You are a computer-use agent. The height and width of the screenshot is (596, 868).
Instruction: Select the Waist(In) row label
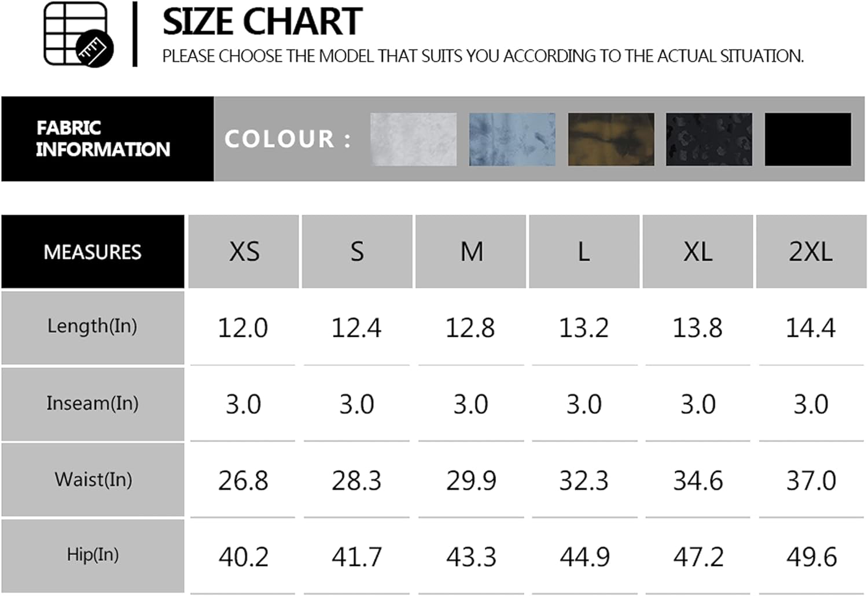coord(93,480)
